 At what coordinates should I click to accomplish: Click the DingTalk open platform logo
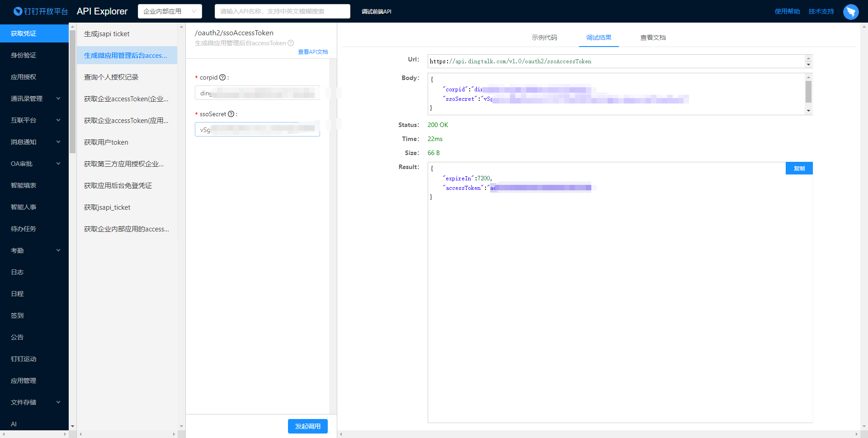[40, 11]
